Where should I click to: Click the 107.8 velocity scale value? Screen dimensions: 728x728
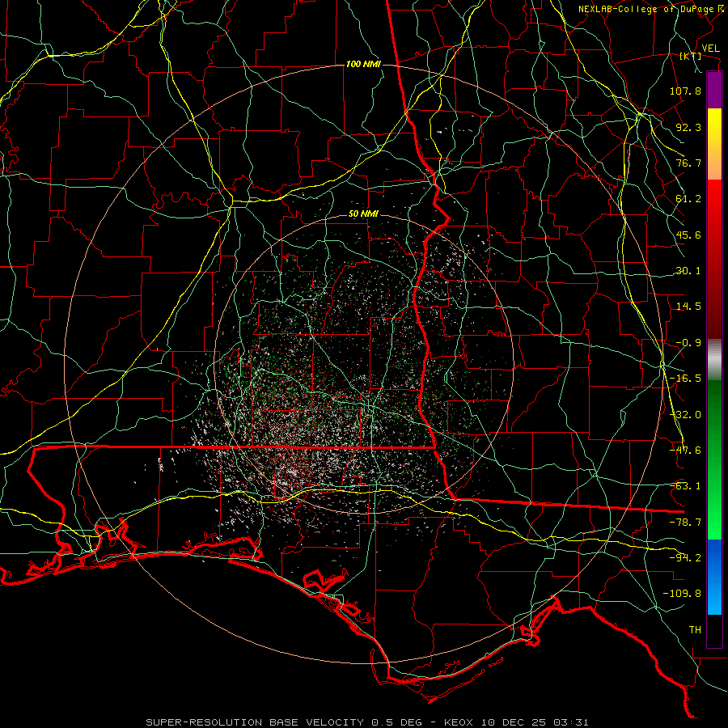pyautogui.click(x=685, y=91)
